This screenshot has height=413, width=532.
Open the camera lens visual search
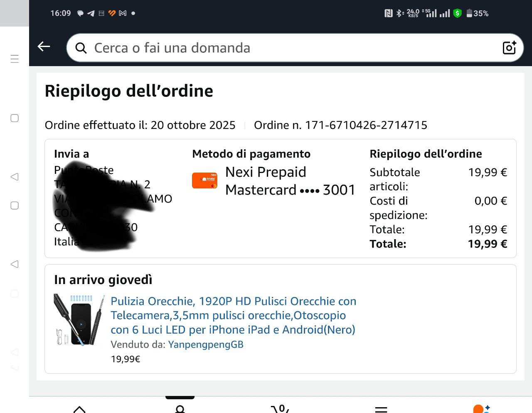[509, 48]
